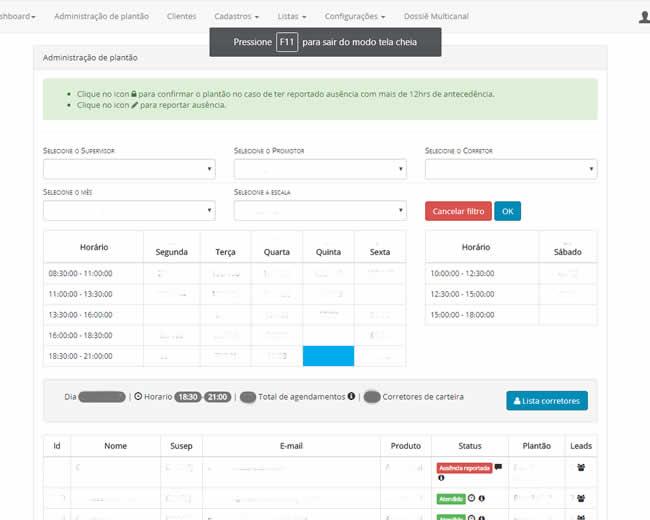Open the Cadastros menu
The height and width of the screenshot is (520, 650).
[236, 17]
